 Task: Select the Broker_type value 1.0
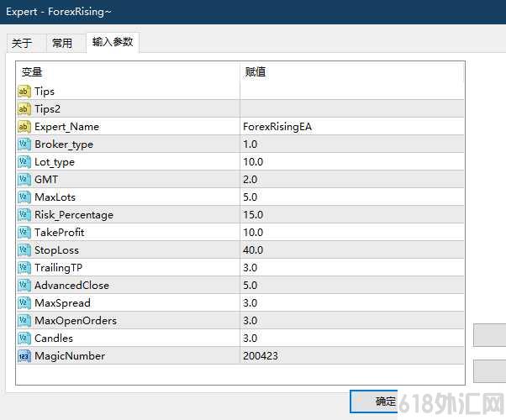click(250, 144)
